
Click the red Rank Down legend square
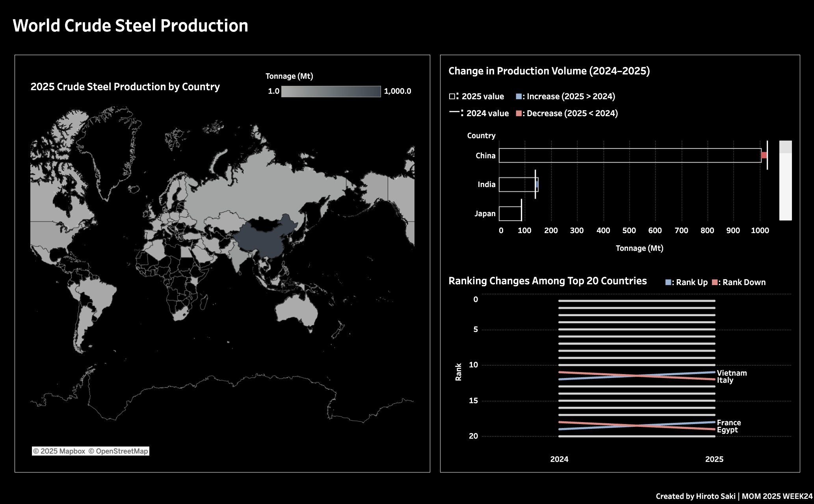[x=715, y=282]
